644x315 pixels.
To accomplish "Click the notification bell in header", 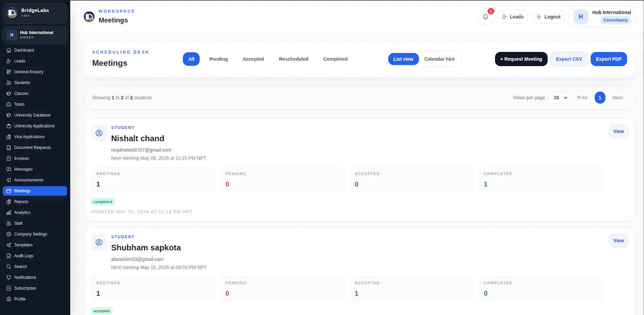I will [x=485, y=17].
